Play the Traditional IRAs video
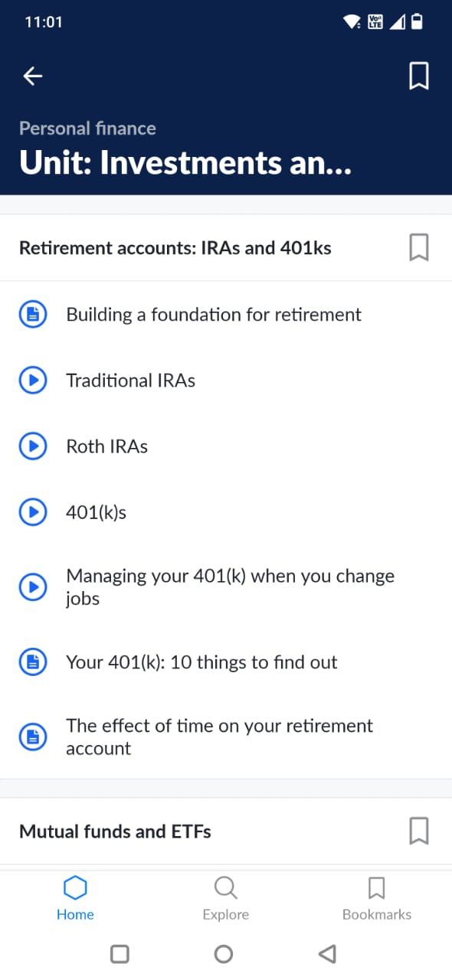The image size is (452, 980). (x=32, y=380)
